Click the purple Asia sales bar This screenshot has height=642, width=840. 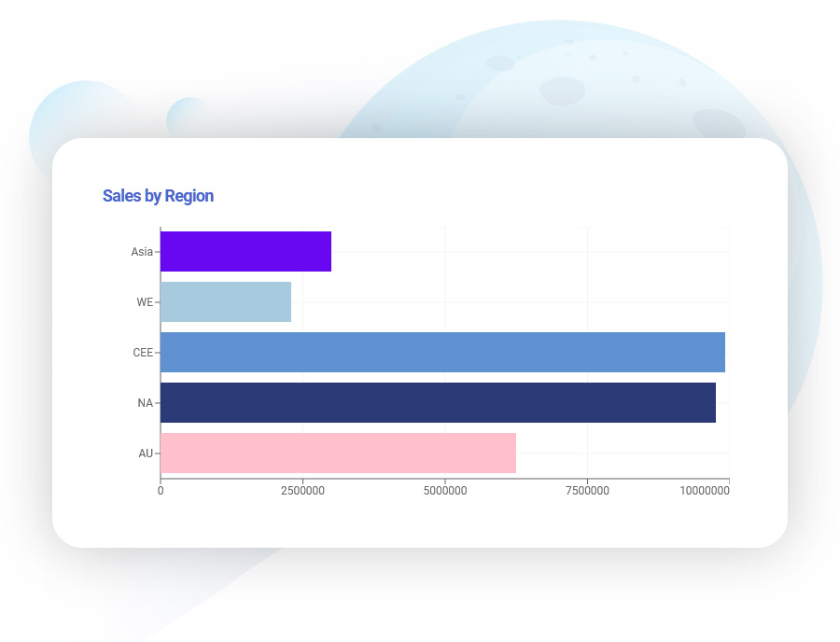[245, 252]
